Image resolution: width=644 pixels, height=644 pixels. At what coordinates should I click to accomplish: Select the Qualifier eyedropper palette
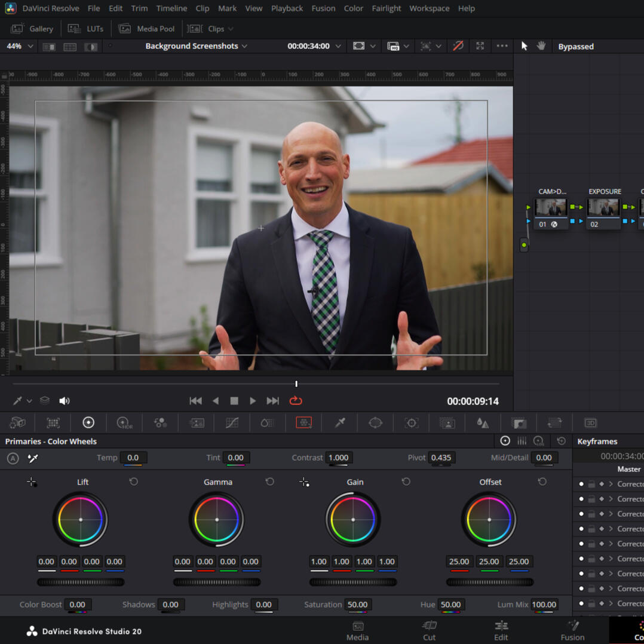pos(340,423)
